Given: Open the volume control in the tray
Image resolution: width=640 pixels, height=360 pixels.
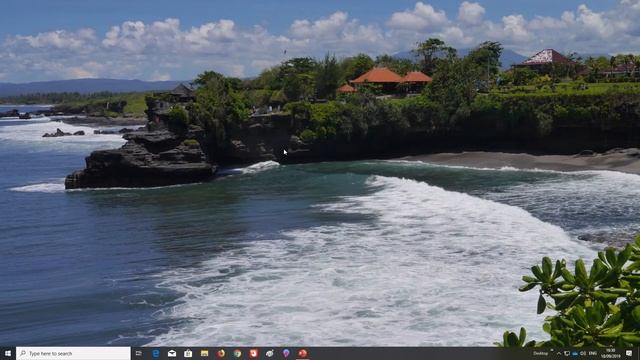Looking at the screenshot, I should 583,353.
